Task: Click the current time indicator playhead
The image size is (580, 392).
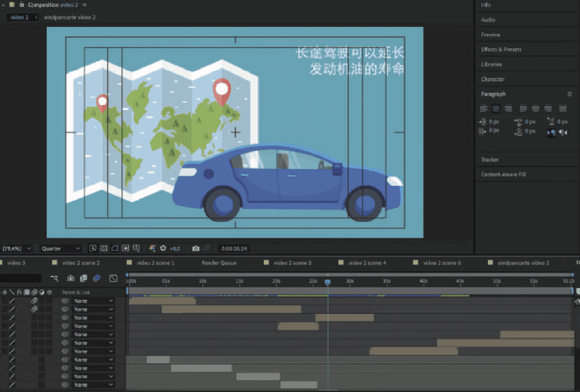Action: pyautogui.click(x=327, y=282)
